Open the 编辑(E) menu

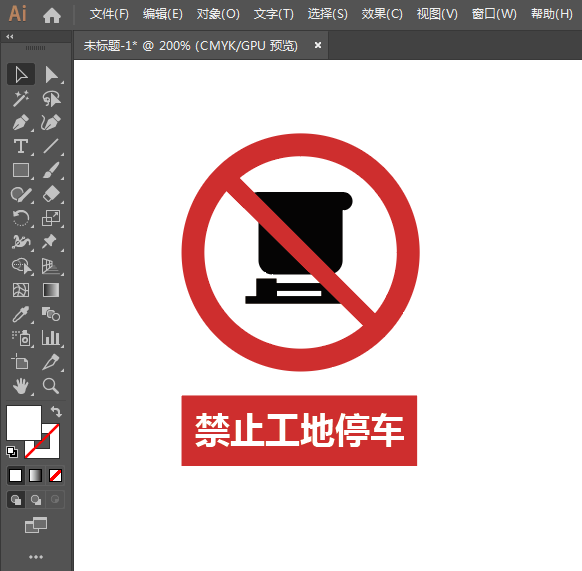(x=163, y=14)
